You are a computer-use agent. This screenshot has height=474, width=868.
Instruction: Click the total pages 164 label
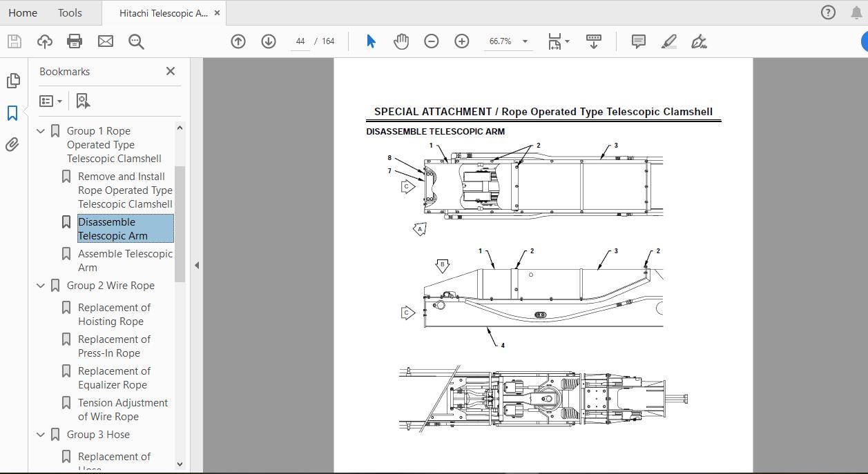click(328, 41)
